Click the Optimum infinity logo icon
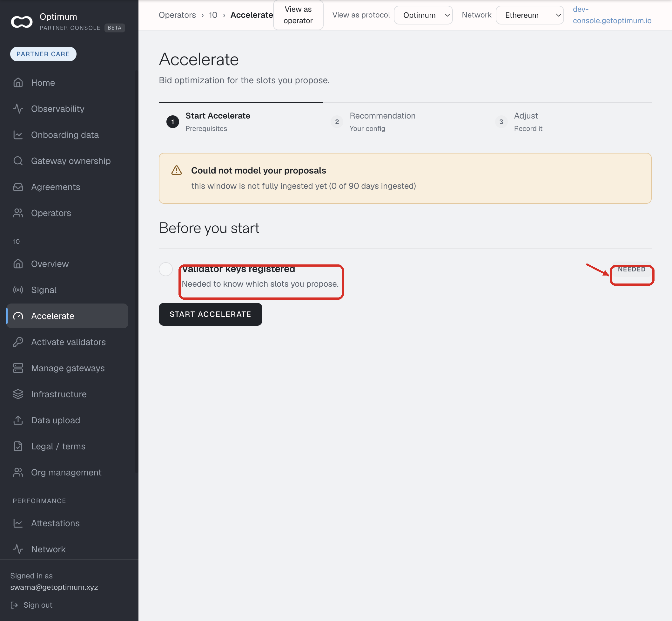 (22, 22)
